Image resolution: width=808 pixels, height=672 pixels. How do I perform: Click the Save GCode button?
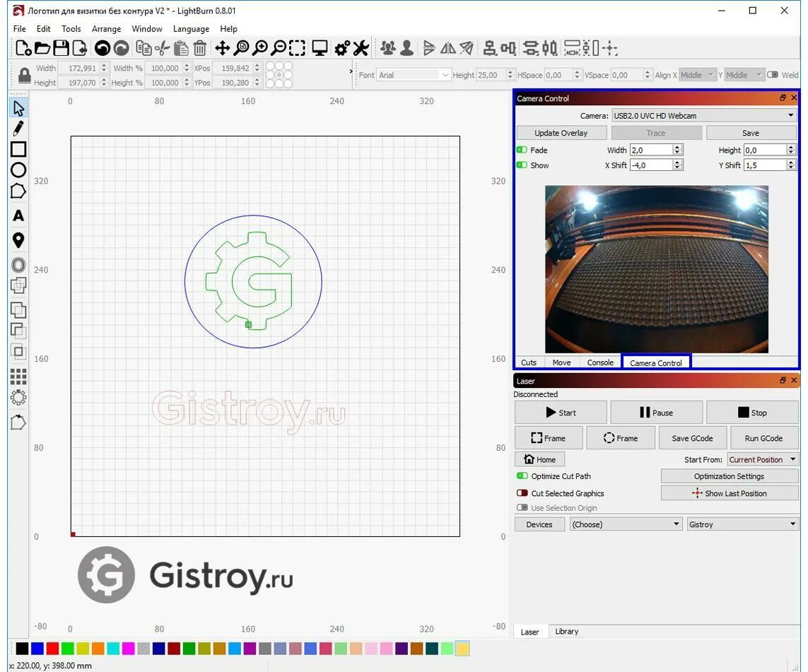click(692, 438)
